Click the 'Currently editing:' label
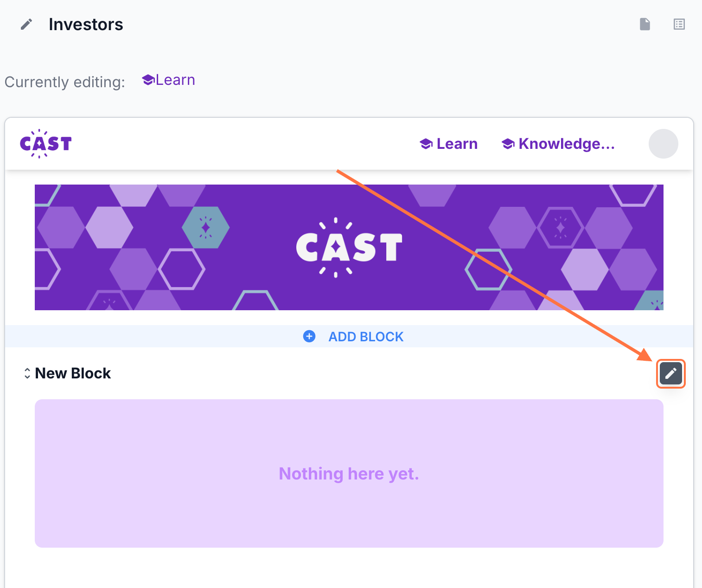The image size is (702, 588). click(x=65, y=82)
